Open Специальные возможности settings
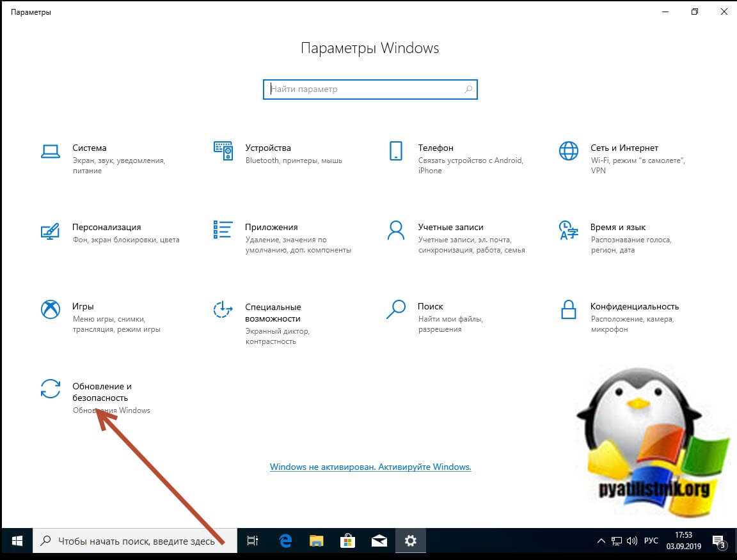 tap(273, 313)
